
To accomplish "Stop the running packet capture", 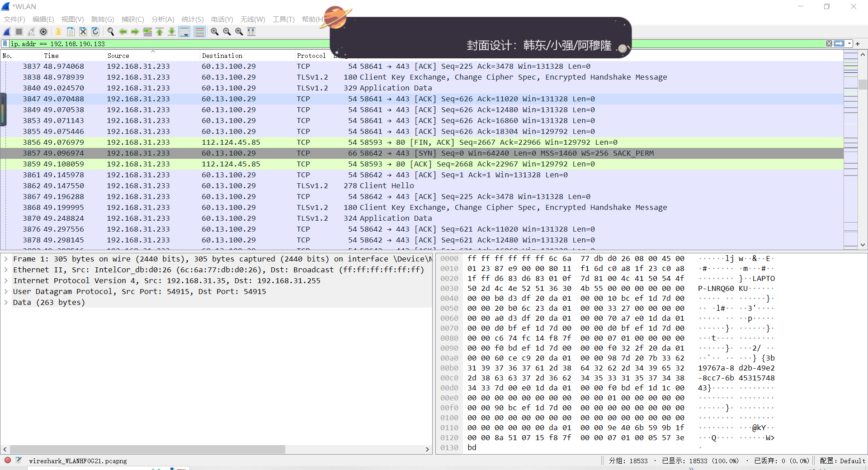I will pos(19,32).
